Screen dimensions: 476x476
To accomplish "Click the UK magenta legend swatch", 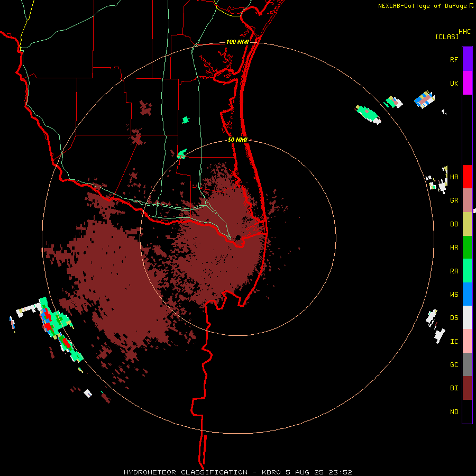I will pos(467,83).
